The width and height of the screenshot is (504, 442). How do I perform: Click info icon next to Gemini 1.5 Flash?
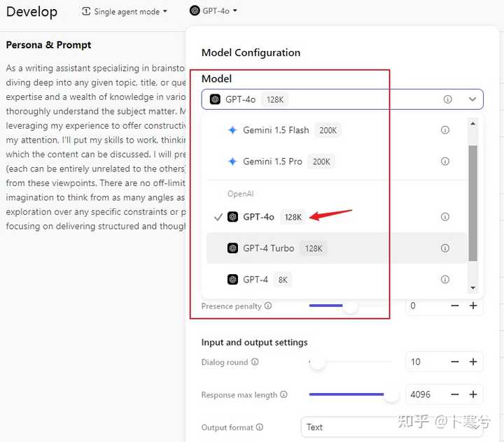coord(445,130)
